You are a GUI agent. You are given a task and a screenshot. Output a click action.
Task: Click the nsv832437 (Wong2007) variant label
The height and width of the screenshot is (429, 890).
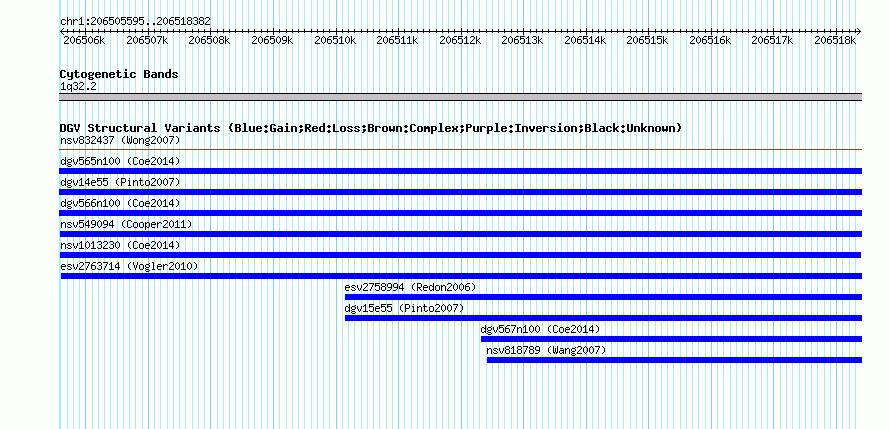(x=120, y=140)
